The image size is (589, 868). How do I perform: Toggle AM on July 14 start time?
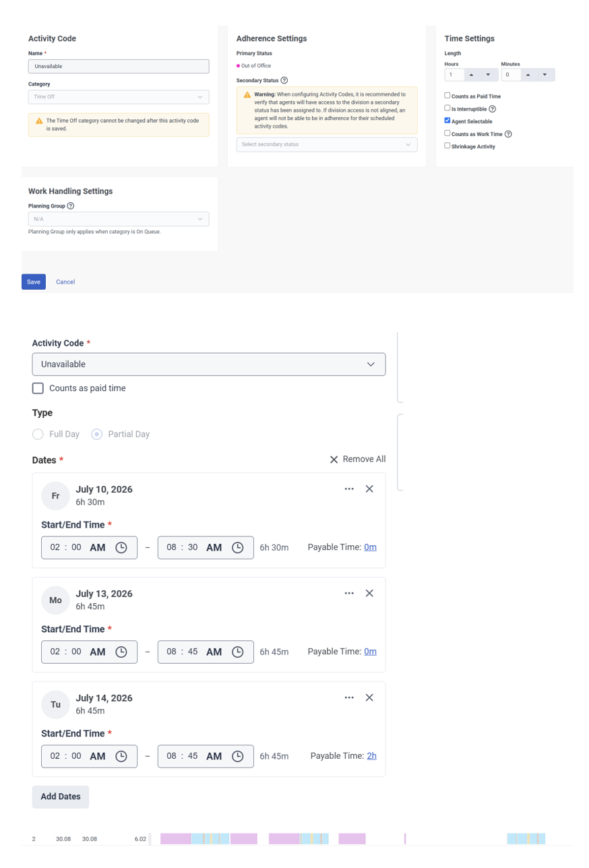98,757
